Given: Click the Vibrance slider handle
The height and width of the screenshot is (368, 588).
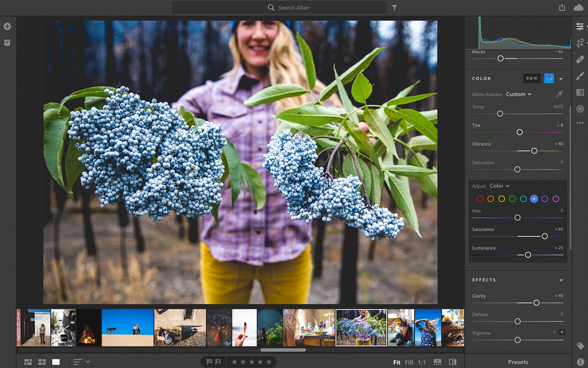Looking at the screenshot, I should tap(534, 151).
